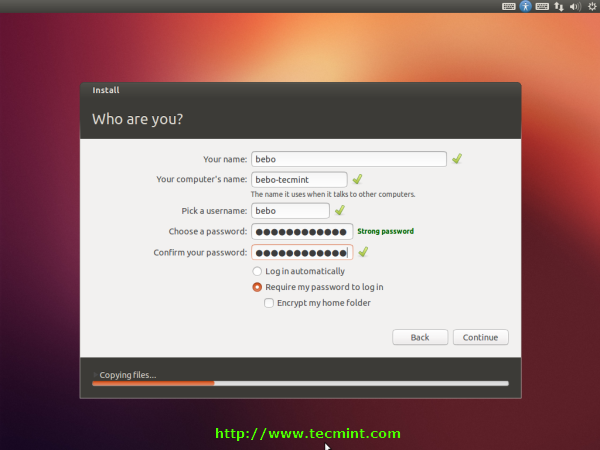
Task: Click the checkmark beside the username field
Action: point(340,210)
